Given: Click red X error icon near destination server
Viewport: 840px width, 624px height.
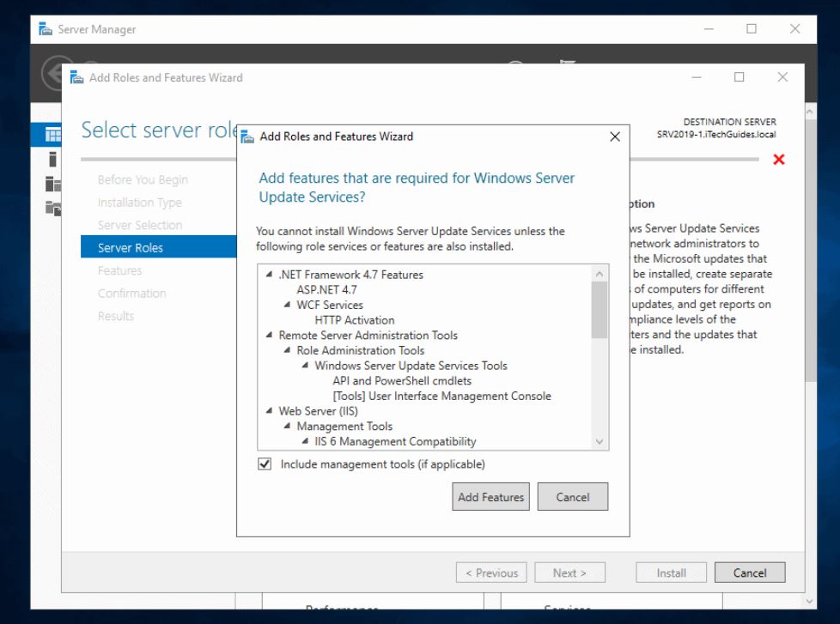Looking at the screenshot, I should coord(779,159).
